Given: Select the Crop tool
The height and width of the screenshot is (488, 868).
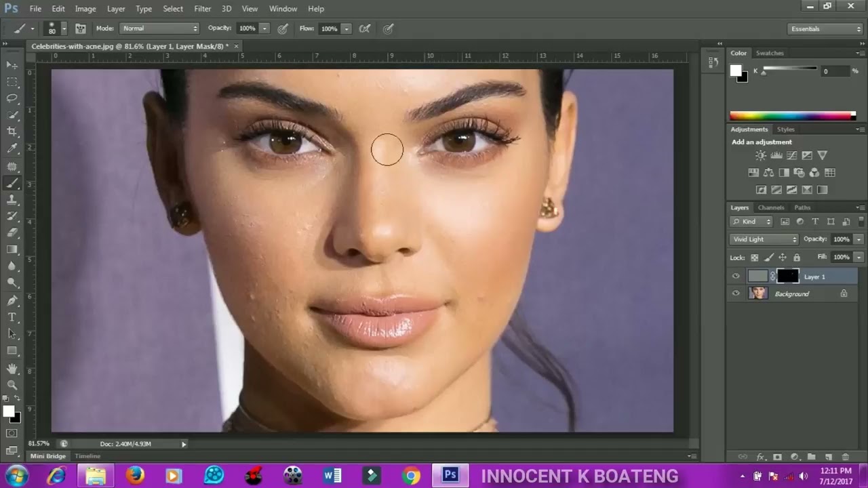Looking at the screenshot, I should tap(12, 131).
